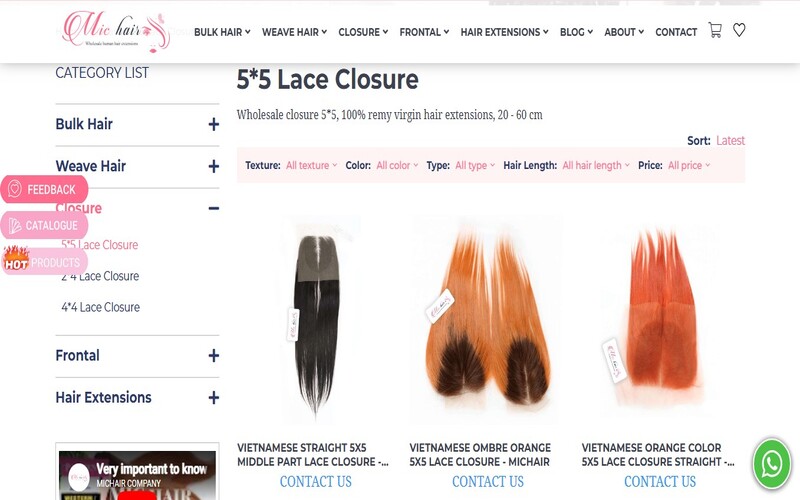Collapse the Closure category minus icon
Screen dimensions: 800x500
tap(214, 208)
